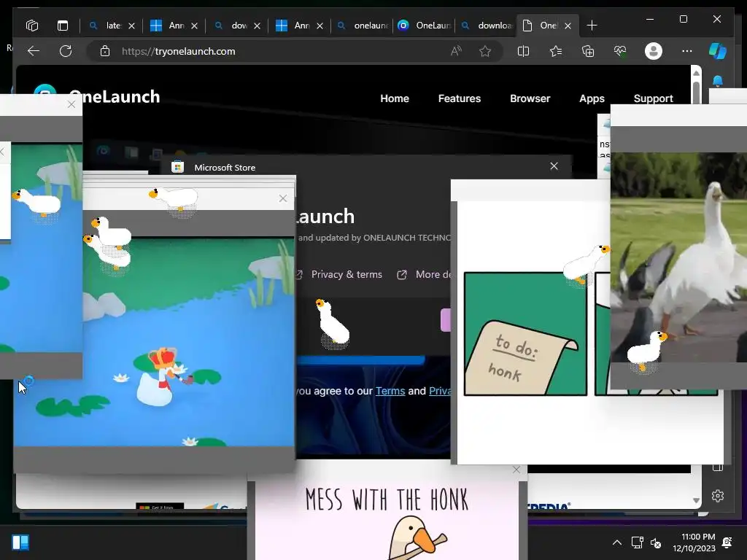747x560 pixels.
Task: Open Windows Start button
Action: [20, 542]
